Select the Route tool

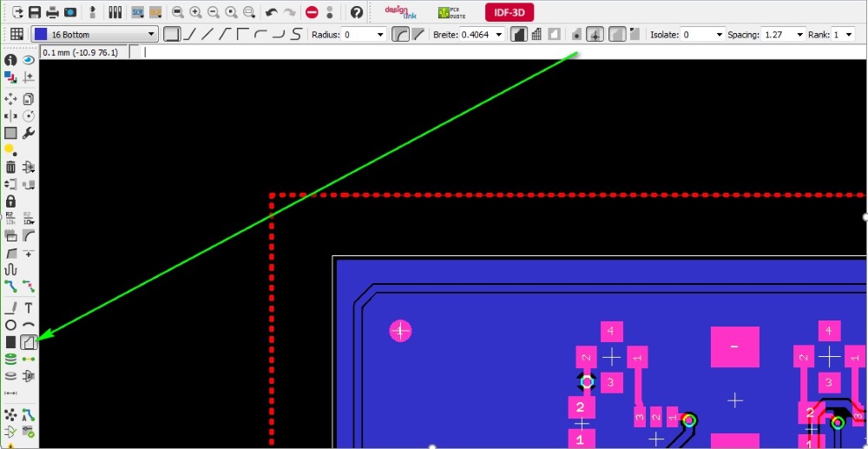10,287
